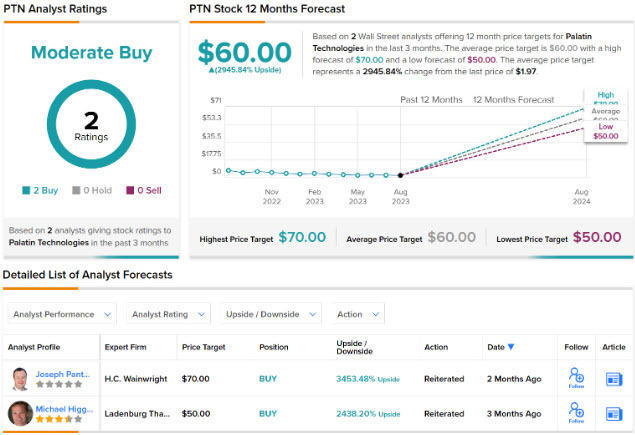Click Joseph Pantginis star rating
This screenshot has width=635, height=435.
pyautogui.click(x=59, y=384)
